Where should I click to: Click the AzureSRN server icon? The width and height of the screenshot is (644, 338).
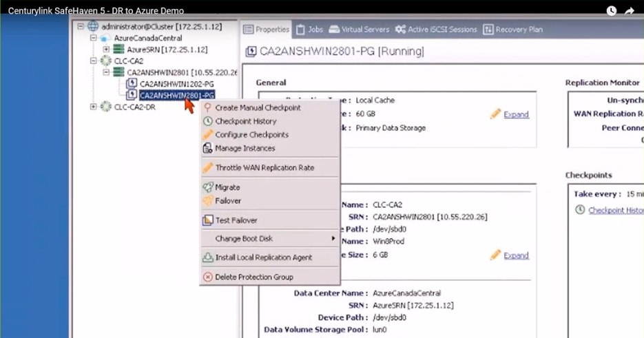118,50
